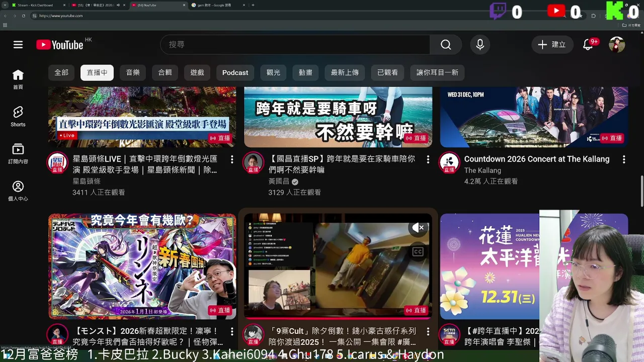Select the 全部 filter chip
This screenshot has height=362, width=644.
coord(61,72)
